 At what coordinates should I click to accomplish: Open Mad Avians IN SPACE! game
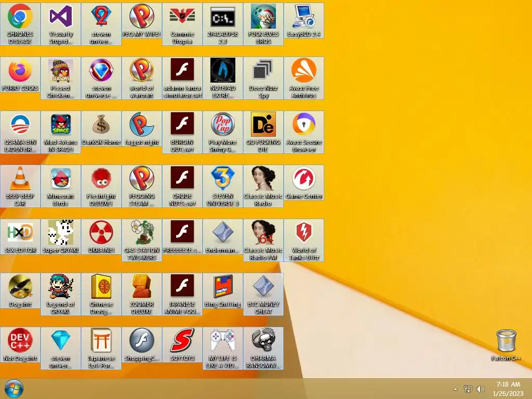click(x=61, y=132)
